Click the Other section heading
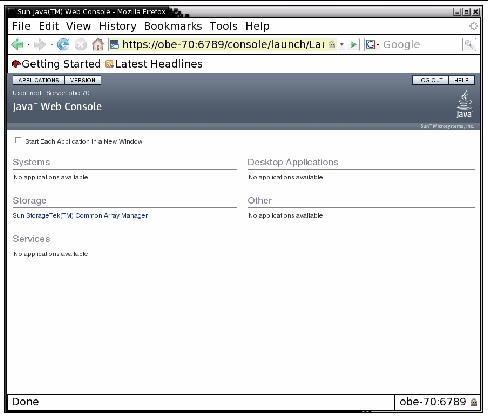The height and width of the screenshot is (418, 488). (260, 201)
